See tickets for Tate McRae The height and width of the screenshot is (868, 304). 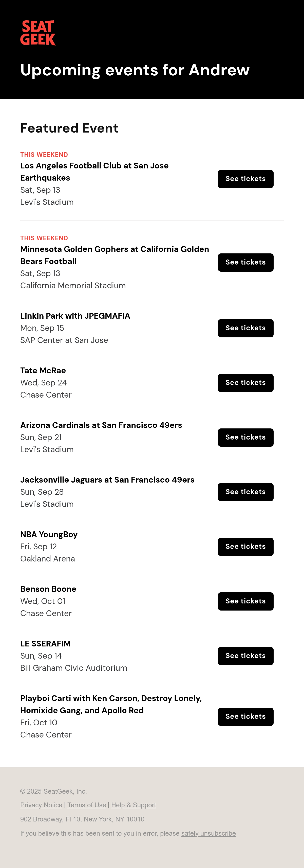tap(245, 383)
